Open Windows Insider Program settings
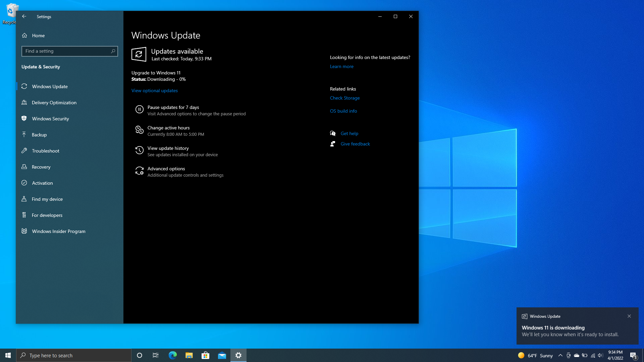This screenshot has height=362, width=644. click(x=70, y=231)
